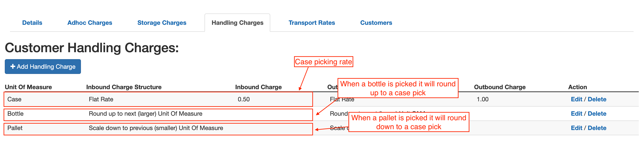Screen dimensions: 644x147
Task: Click the Unit Of Measure column header
Action: pos(29,87)
